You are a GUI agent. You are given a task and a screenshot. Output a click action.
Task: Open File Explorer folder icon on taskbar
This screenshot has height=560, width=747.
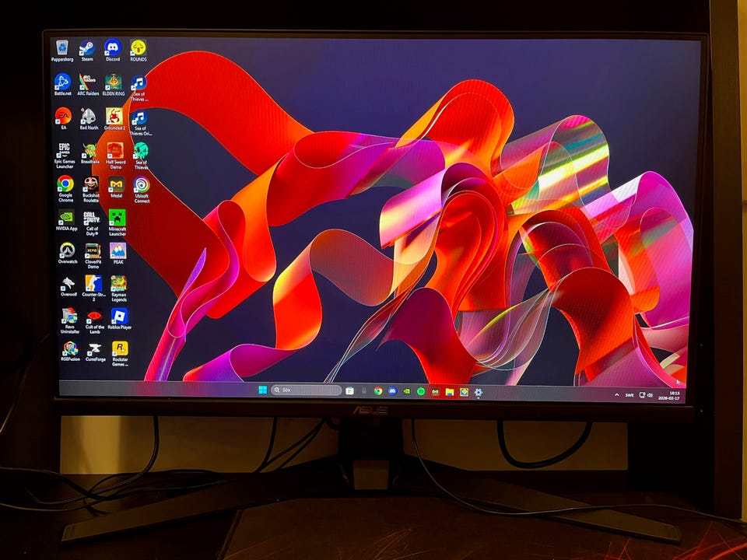450,392
